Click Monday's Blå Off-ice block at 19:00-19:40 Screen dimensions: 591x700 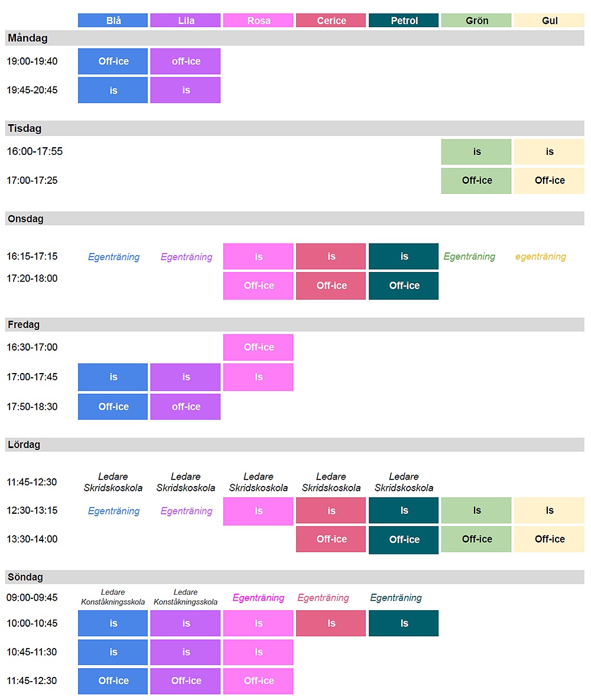pos(113,61)
